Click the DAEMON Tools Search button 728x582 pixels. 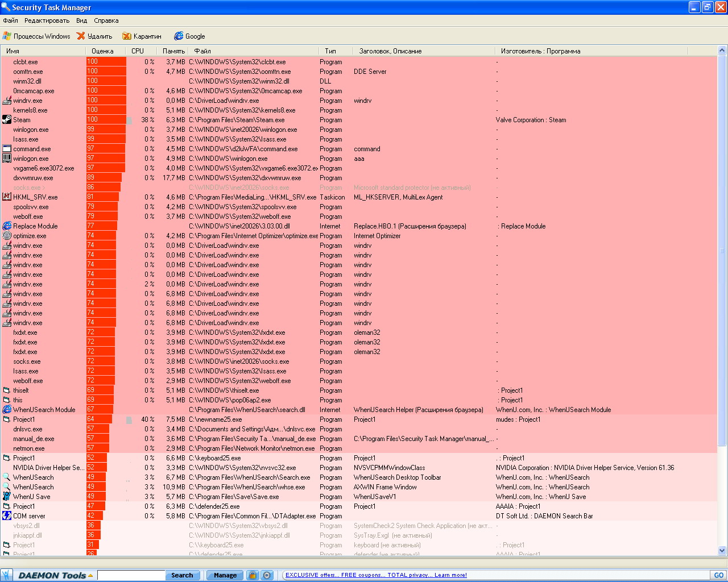(182, 575)
